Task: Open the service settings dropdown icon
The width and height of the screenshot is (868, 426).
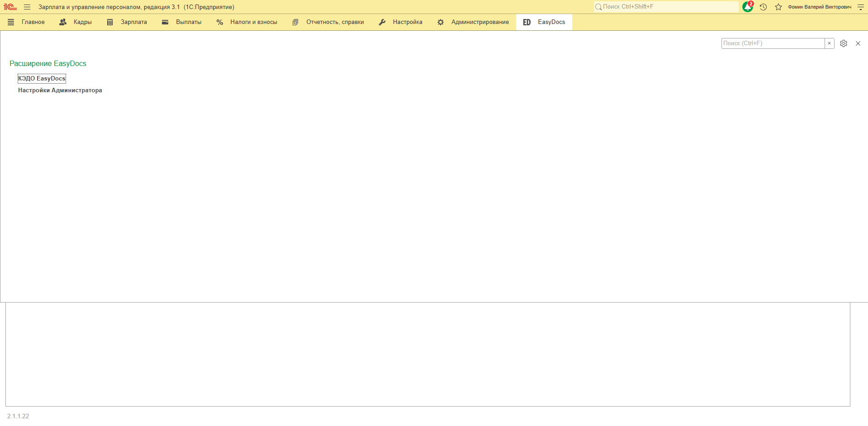Action: coord(860,7)
